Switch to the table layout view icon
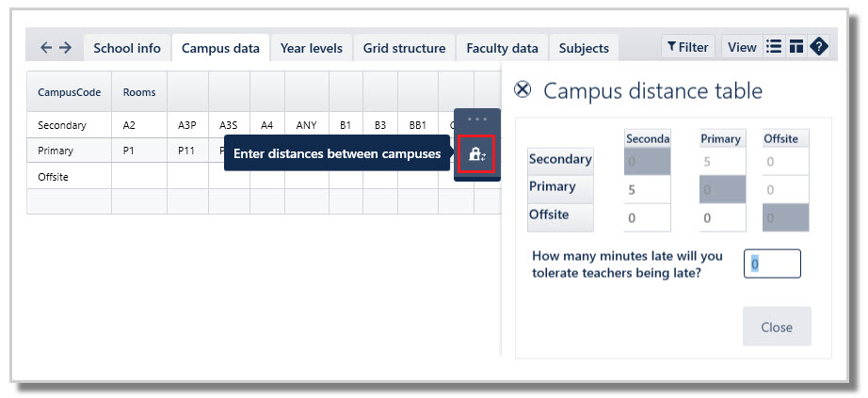 coord(796,47)
